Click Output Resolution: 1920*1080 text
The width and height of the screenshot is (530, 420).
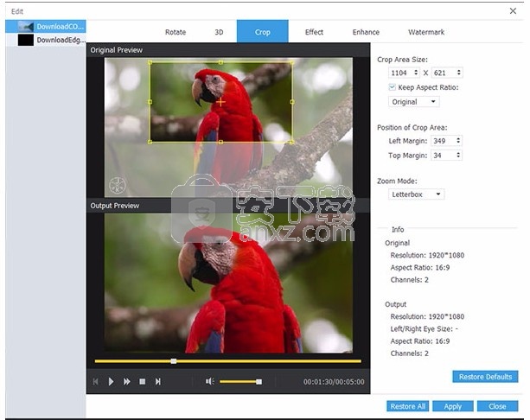pyautogui.click(x=427, y=316)
